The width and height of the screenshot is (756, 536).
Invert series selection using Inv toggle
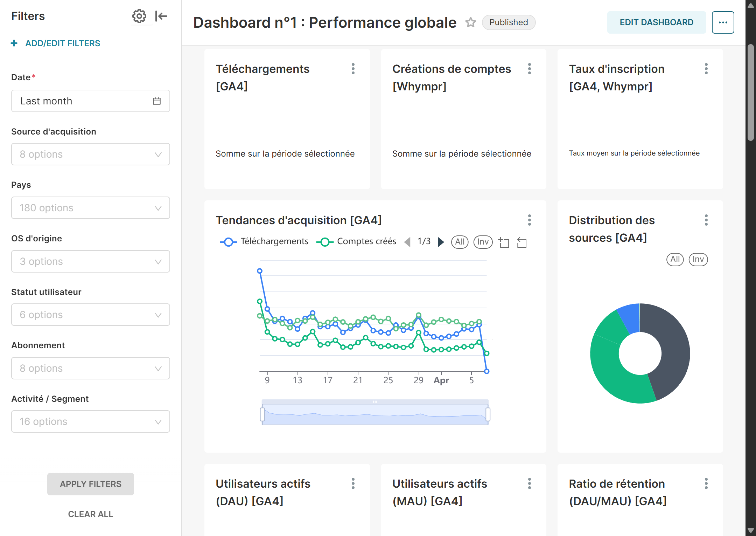(x=483, y=242)
